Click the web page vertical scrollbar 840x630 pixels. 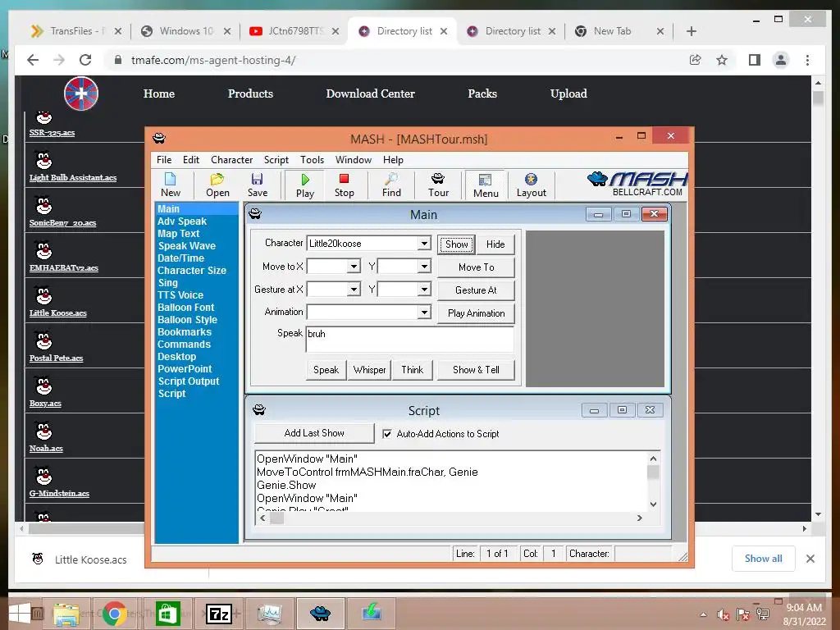818,299
